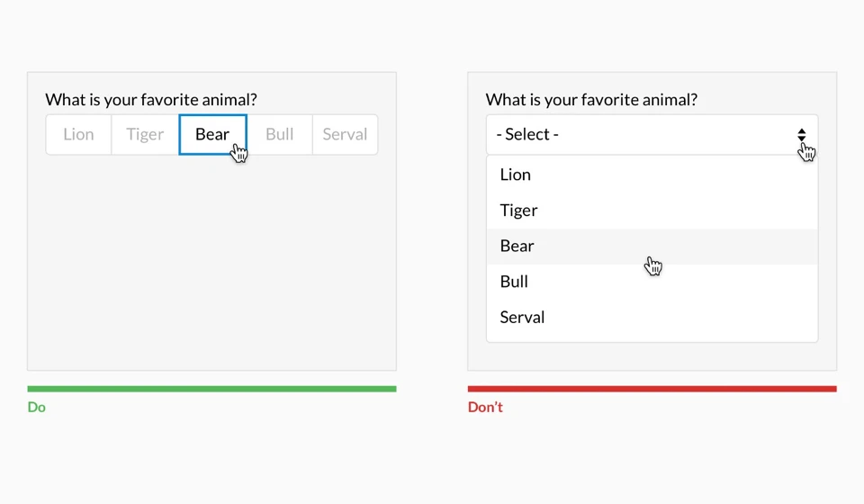
Task: Choose the highlighted Bear segmented button
Action: click(x=212, y=134)
